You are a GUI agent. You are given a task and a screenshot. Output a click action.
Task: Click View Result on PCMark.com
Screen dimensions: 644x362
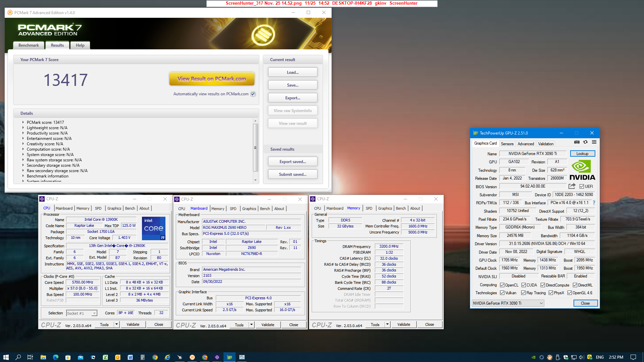212,79
